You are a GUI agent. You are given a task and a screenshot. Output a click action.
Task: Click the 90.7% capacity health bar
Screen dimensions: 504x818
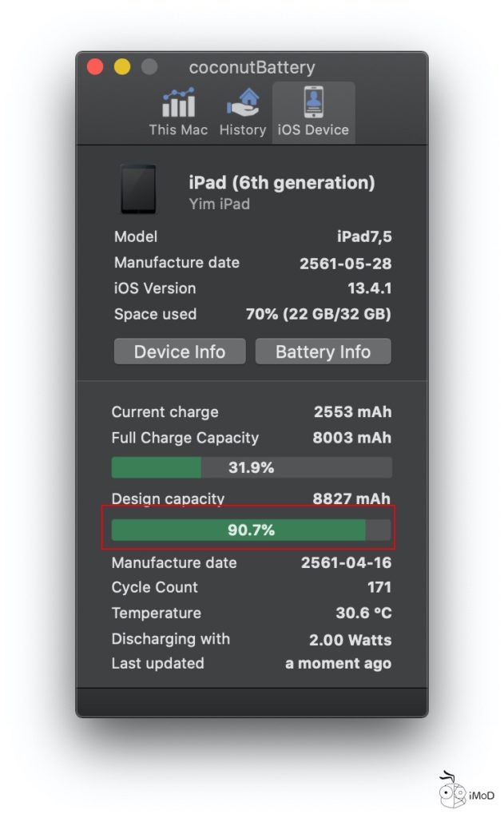point(252,530)
